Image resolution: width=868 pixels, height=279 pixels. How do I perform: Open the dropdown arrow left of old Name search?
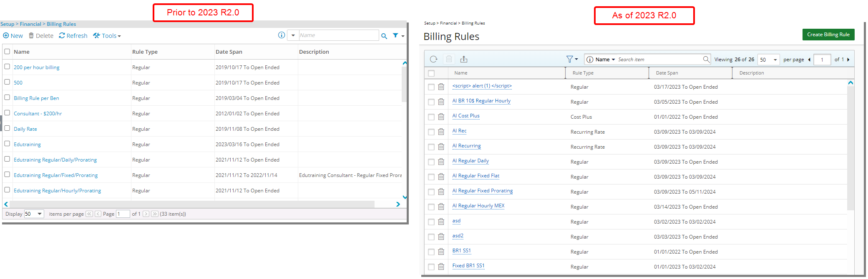coord(293,35)
